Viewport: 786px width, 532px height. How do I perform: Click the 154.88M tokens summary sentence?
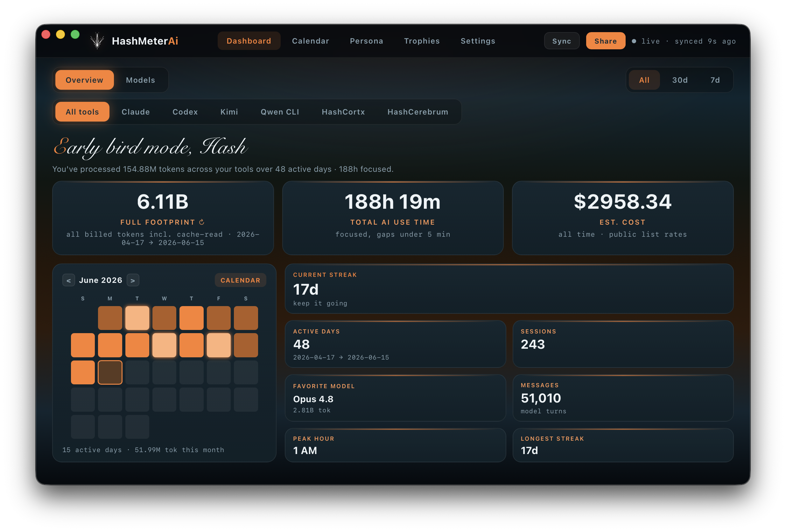pyautogui.click(x=223, y=169)
